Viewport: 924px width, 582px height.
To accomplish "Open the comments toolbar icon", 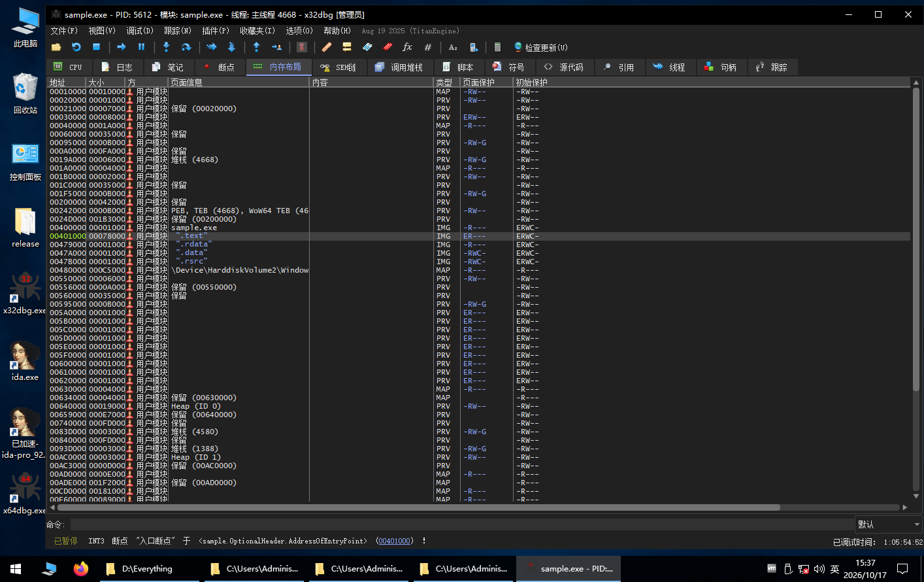I will (347, 47).
